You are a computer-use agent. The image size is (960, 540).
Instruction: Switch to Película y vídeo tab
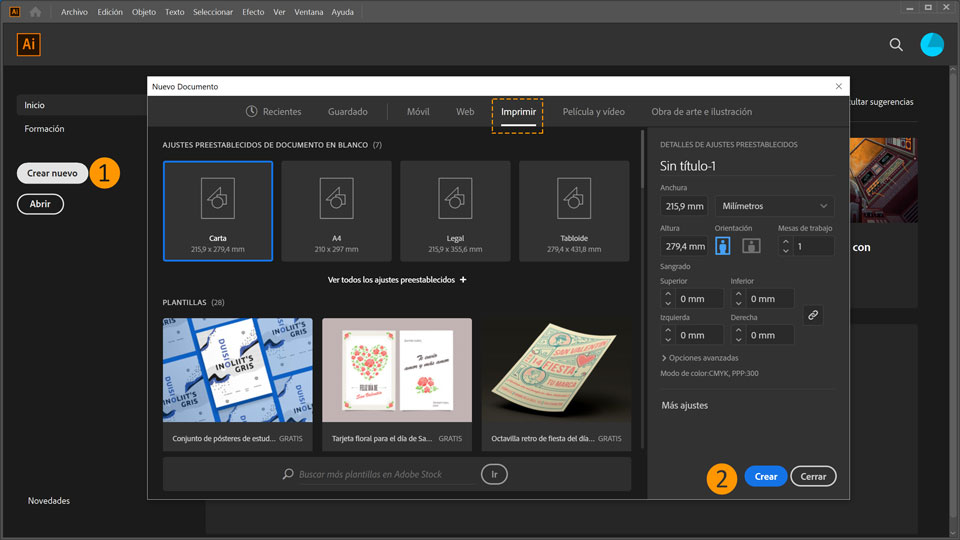tap(594, 111)
